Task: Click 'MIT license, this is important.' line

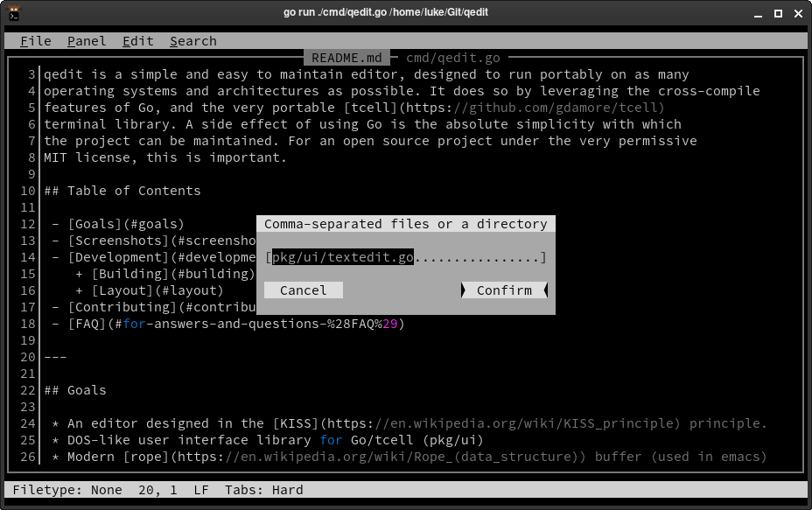Action: 165,157
